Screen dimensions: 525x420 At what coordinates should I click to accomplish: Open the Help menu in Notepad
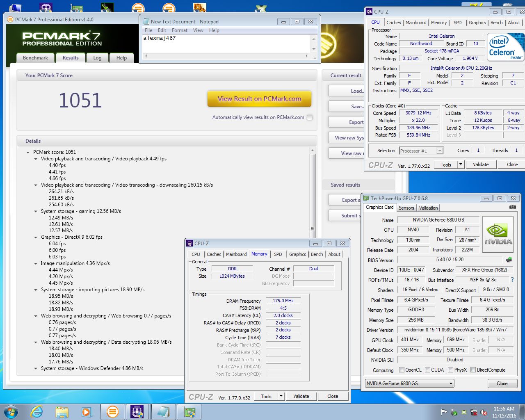[214, 30]
